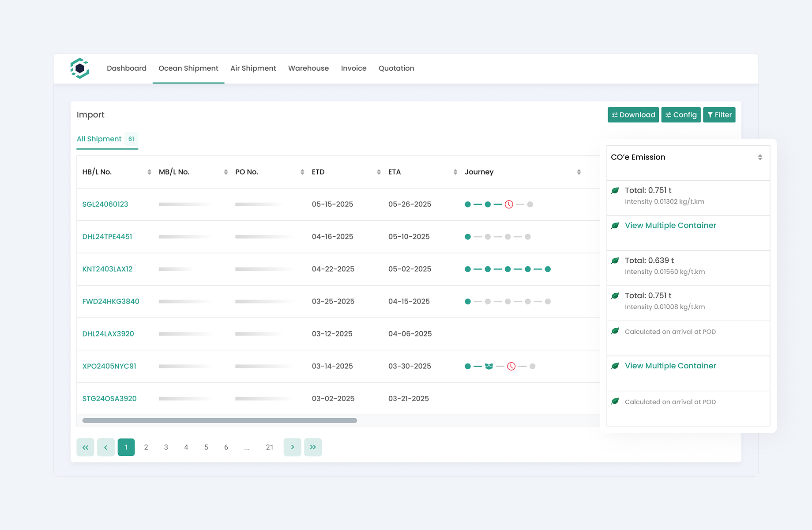The width and height of the screenshot is (812, 530).
Task: Click the red clock icon in XPO2405NYC91 journey
Action: (x=511, y=366)
